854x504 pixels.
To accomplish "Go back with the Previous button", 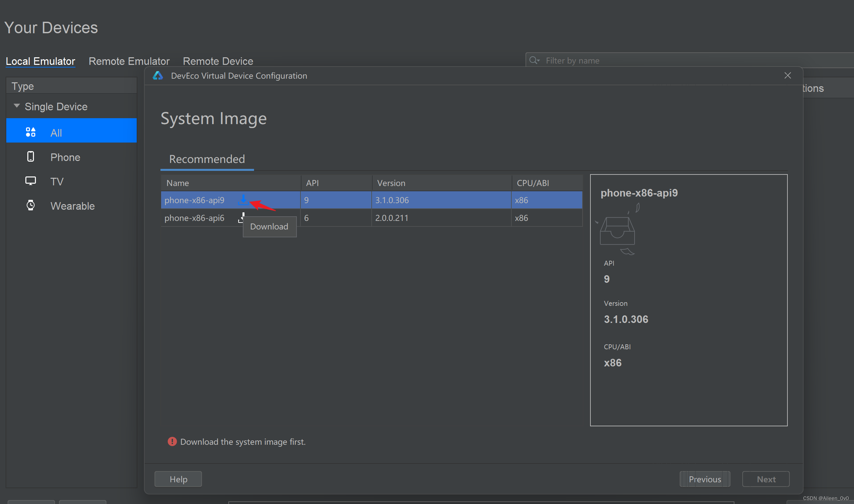I will pyautogui.click(x=704, y=479).
